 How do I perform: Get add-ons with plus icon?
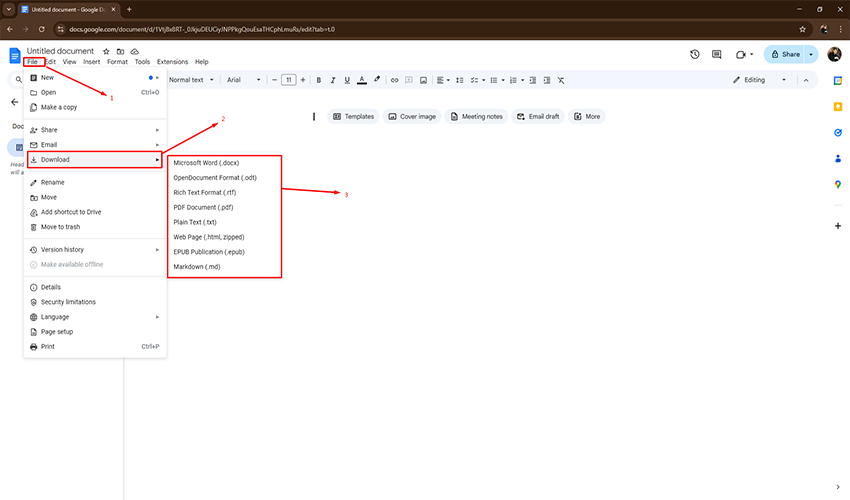(x=838, y=226)
